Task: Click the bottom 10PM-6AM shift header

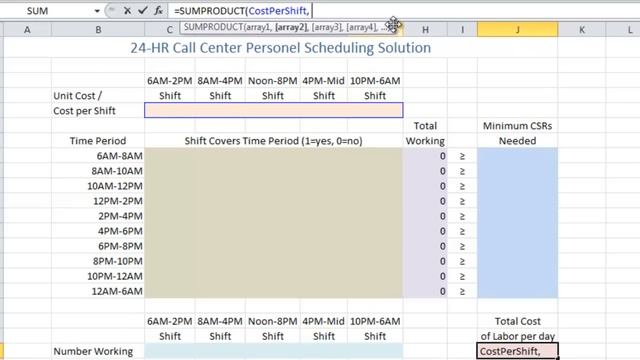Action: 375,321
